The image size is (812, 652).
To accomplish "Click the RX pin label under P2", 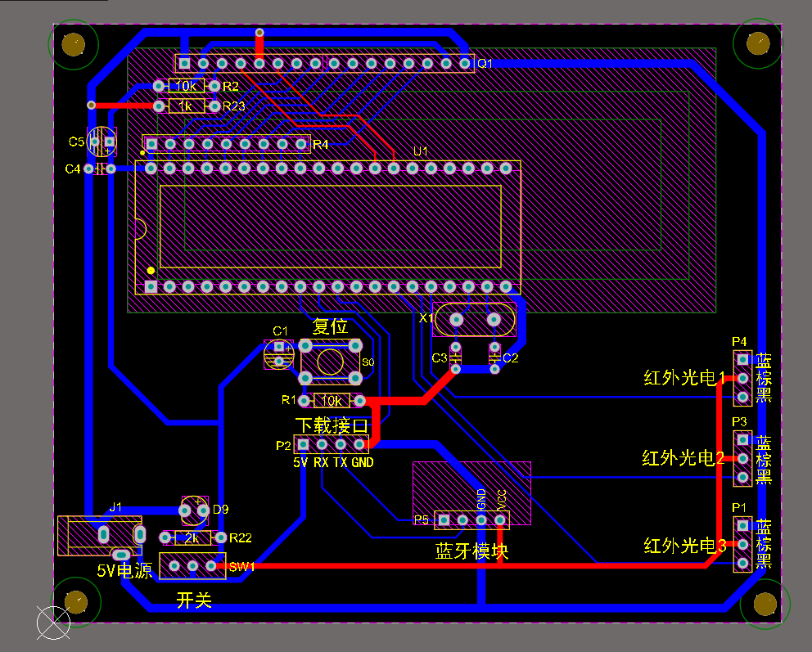I will click(x=321, y=462).
